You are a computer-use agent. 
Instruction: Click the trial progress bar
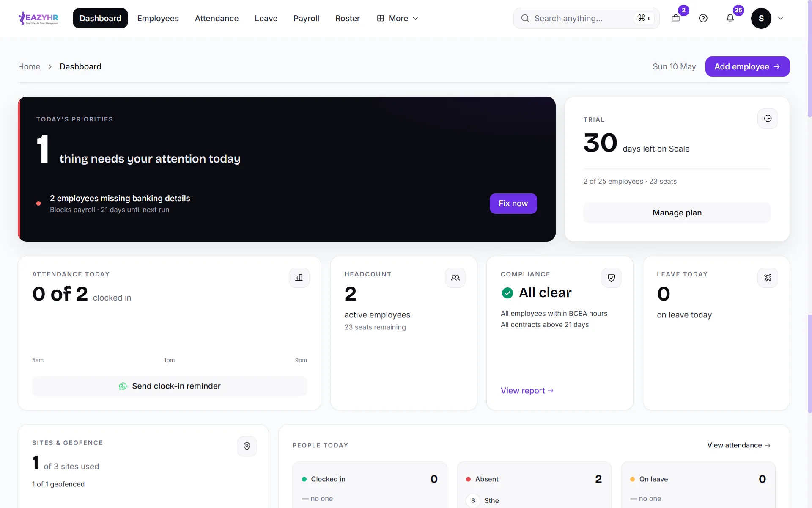[677, 169]
